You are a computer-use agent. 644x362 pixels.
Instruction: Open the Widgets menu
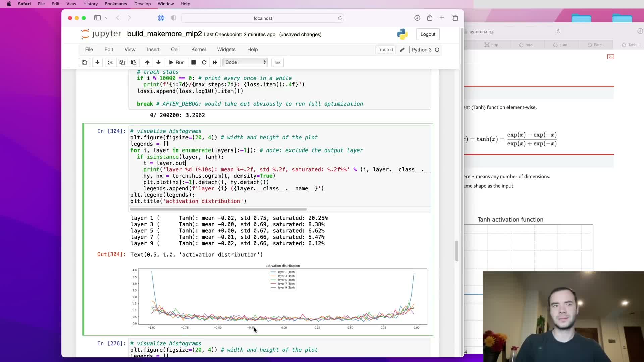226,49
